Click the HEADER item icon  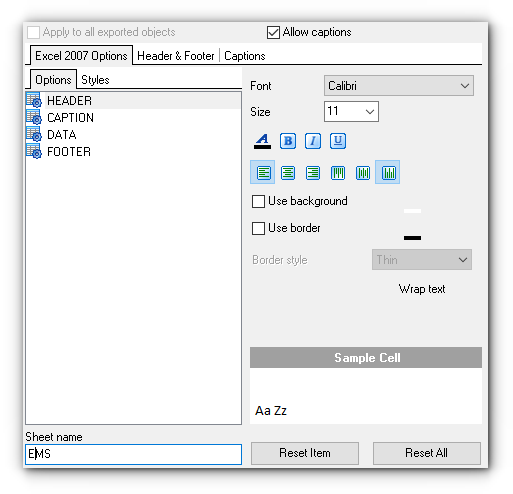click(34, 100)
